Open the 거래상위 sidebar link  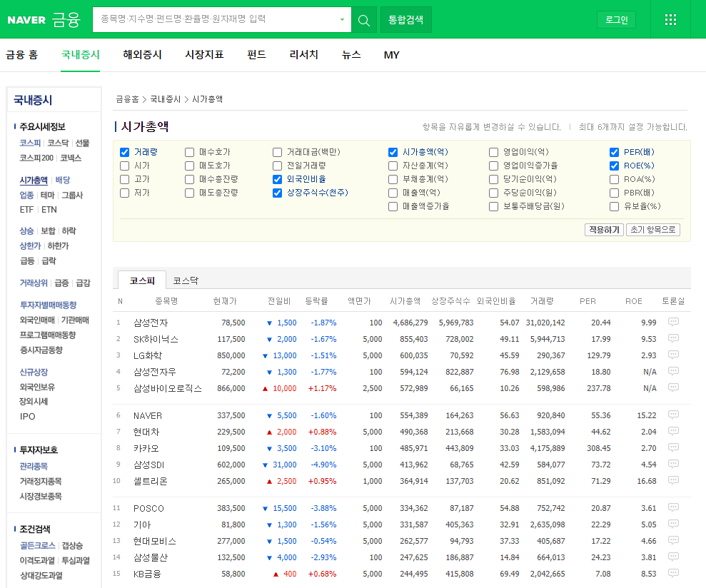click(34, 283)
